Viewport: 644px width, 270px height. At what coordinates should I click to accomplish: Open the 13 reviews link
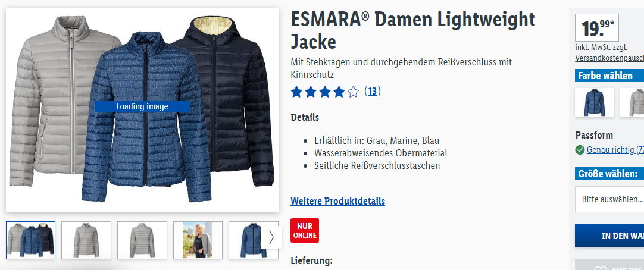point(372,92)
